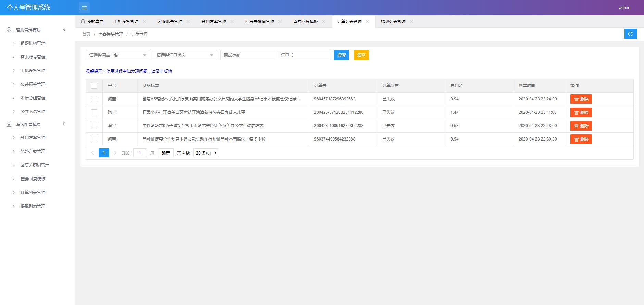Open 组织机构管理 in sidebar
This screenshot has height=305, width=644.
[33, 43]
